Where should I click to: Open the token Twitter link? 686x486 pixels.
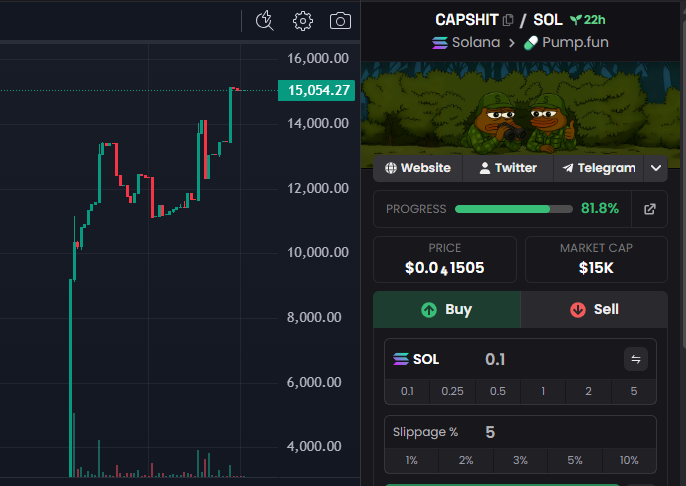(x=508, y=168)
